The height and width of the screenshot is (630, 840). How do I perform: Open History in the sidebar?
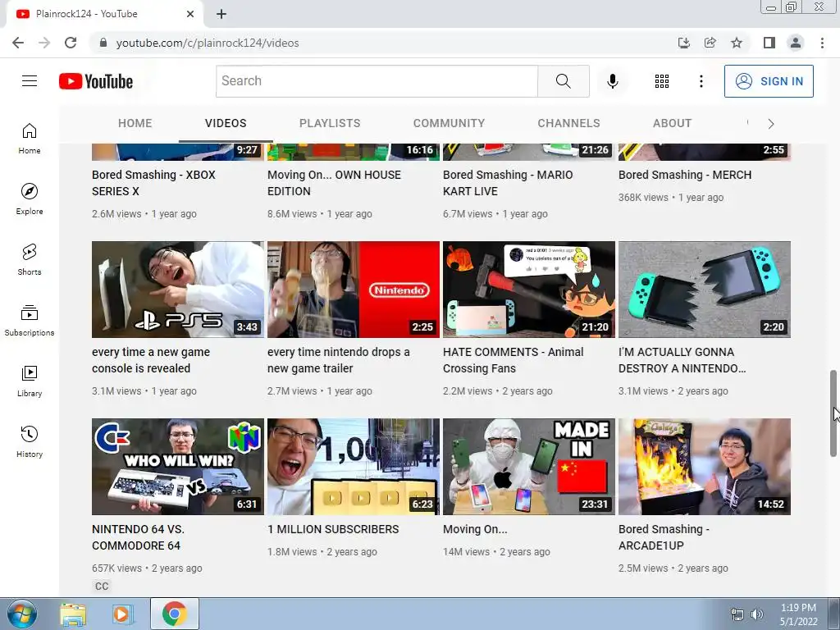coord(30,441)
